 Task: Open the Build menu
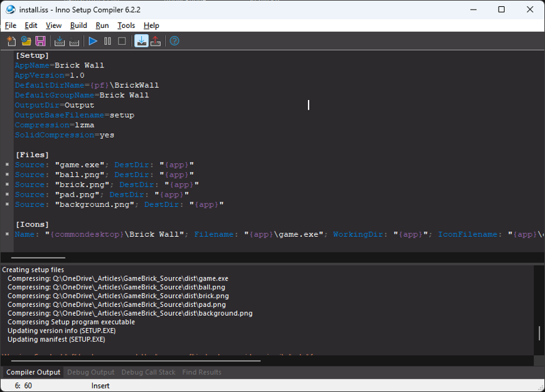[x=78, y=25]
